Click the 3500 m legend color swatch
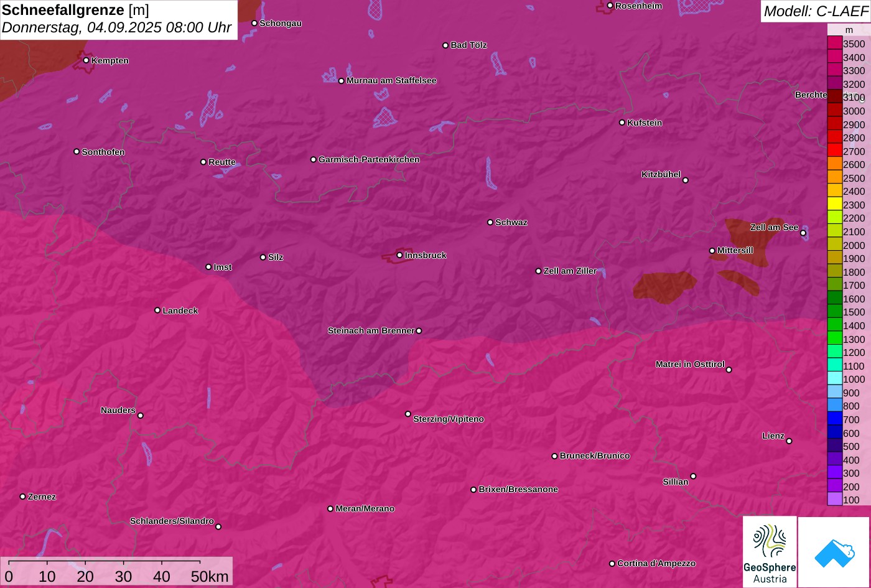The height and width of the screenshot is (588, 871). pos(834,44)
